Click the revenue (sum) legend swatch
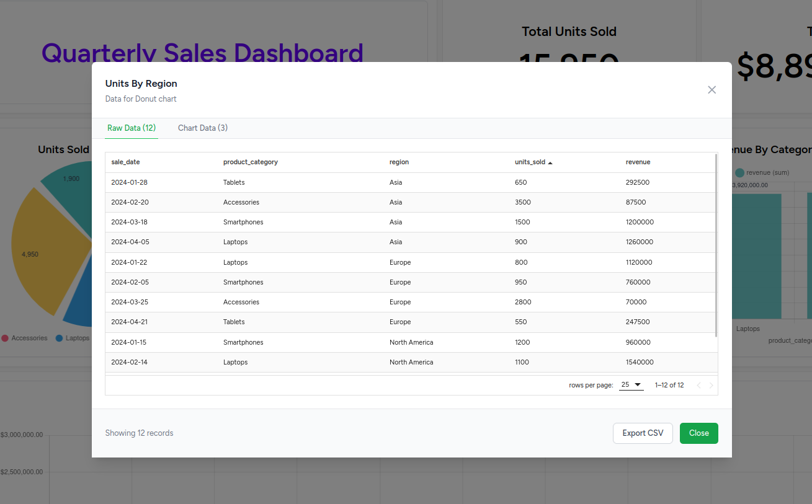Screen dimensions: 812x504 (x=739, y=173)
